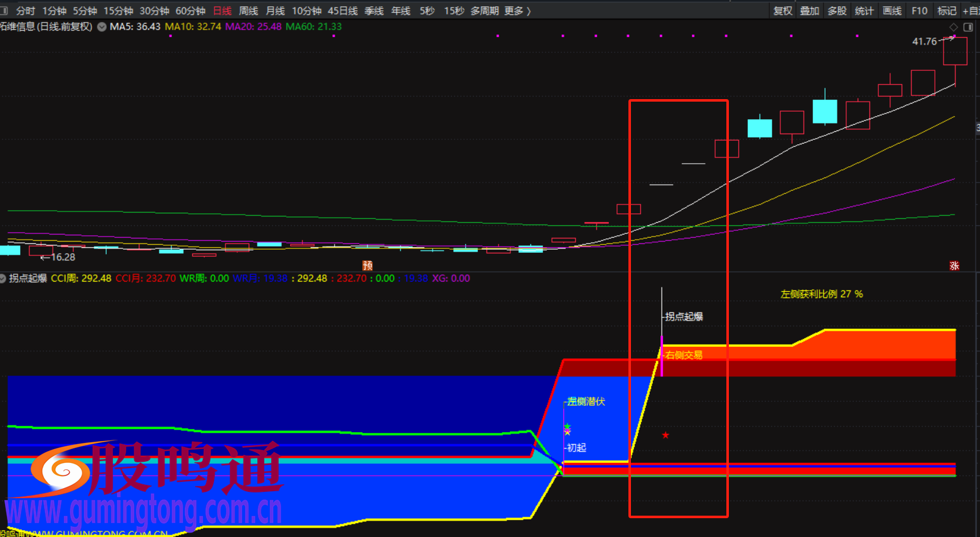Select the 60分钟 period tab

coord(190,11)
